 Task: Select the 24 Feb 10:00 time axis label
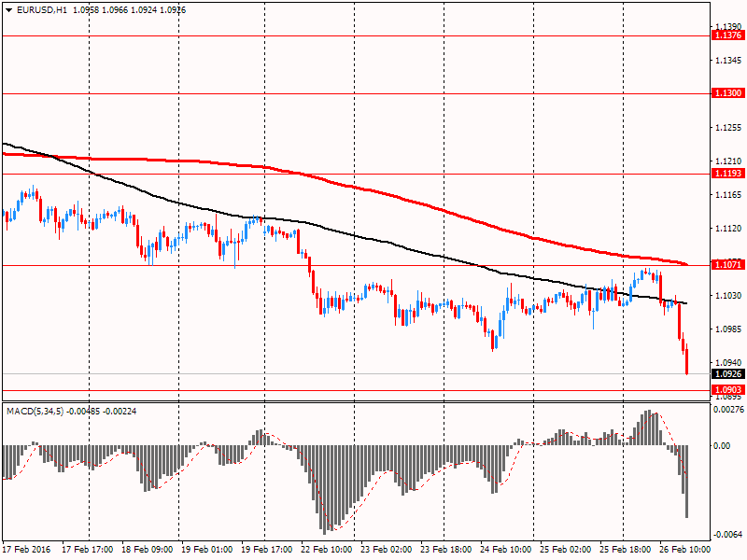[x=505, y=549]
